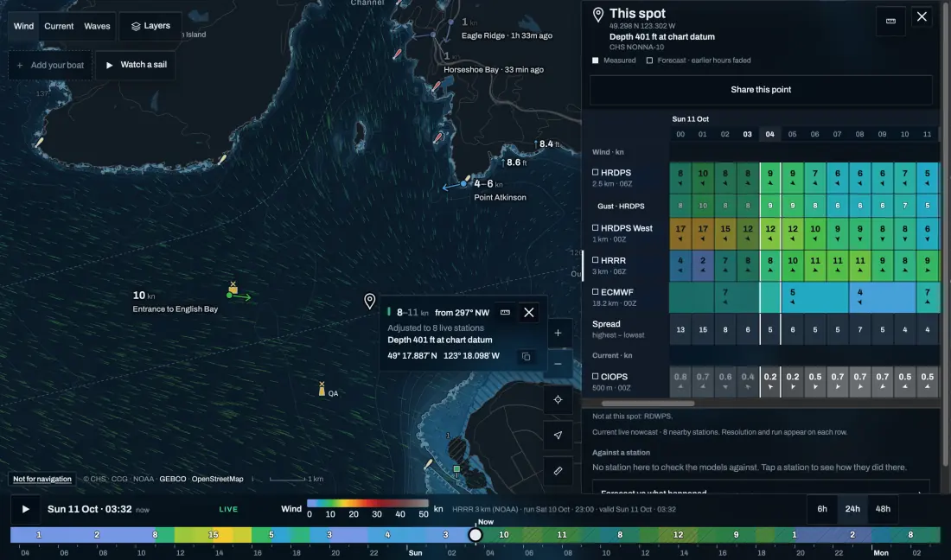Zoom out on the map
Viewport: 951px width, 560px height.
558,364
